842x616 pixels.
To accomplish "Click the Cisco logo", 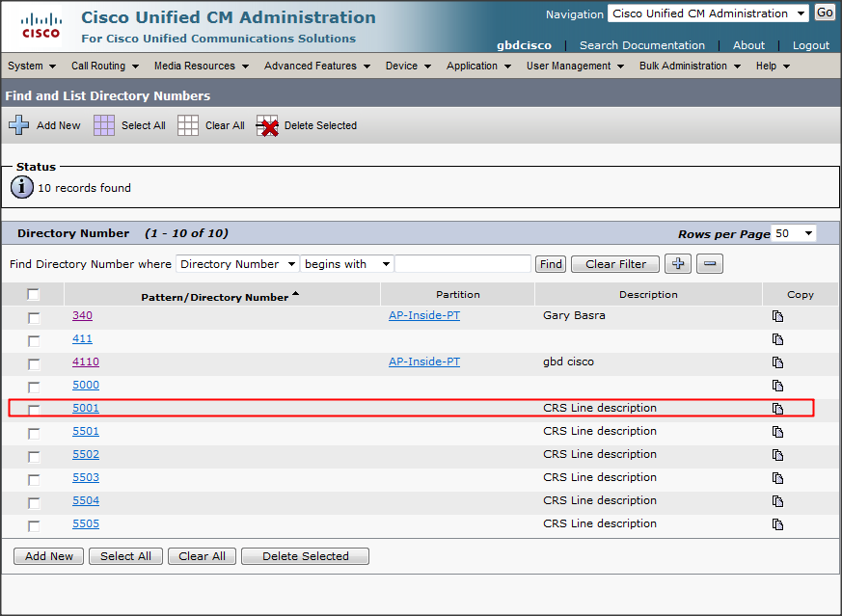I will [x=41, y=26].
